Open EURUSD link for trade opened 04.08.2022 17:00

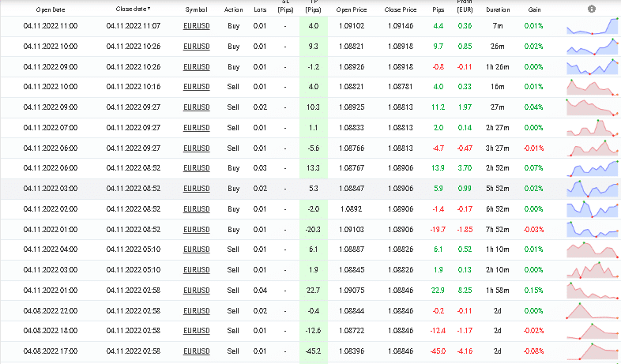[x=197, y=351]
